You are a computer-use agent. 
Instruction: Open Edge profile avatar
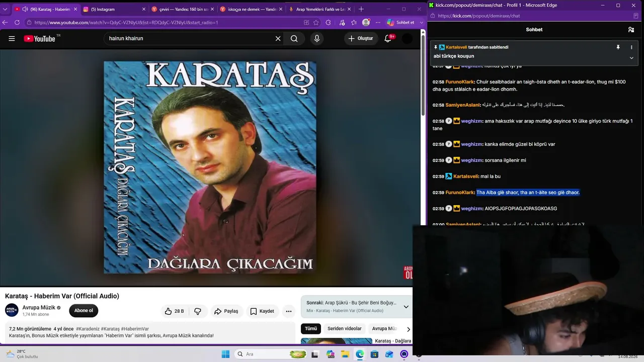click(x=366, y=22)
